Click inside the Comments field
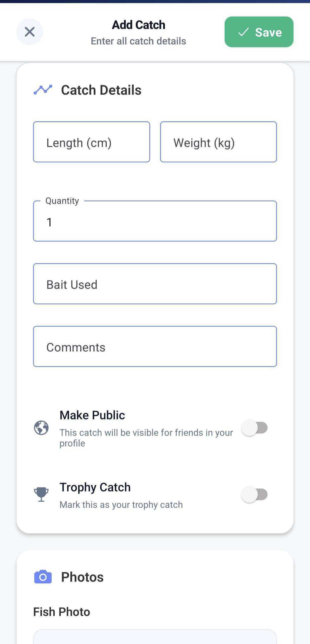Screen dimensions: 310x644 point(155,347)
